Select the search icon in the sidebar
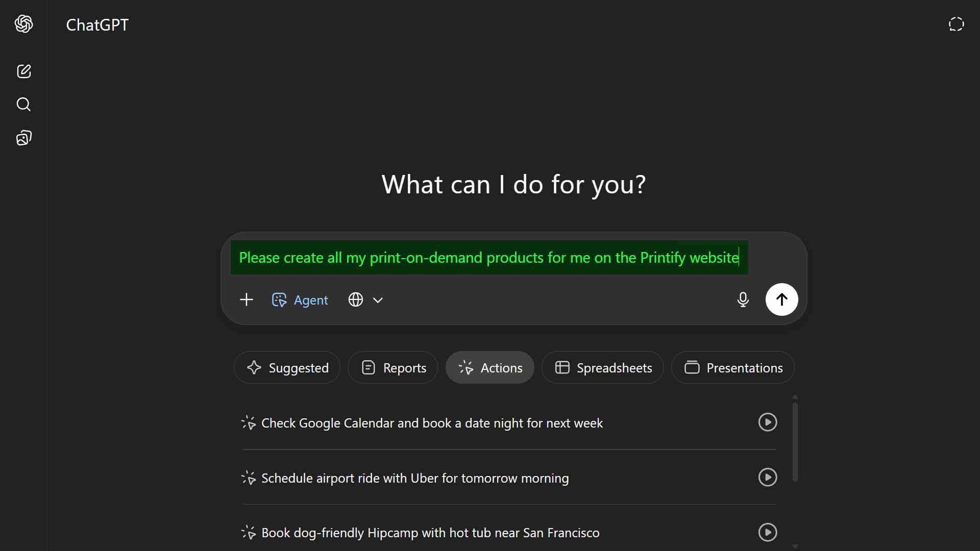Viewport: 980px width, 551px height. click(23, 105)
